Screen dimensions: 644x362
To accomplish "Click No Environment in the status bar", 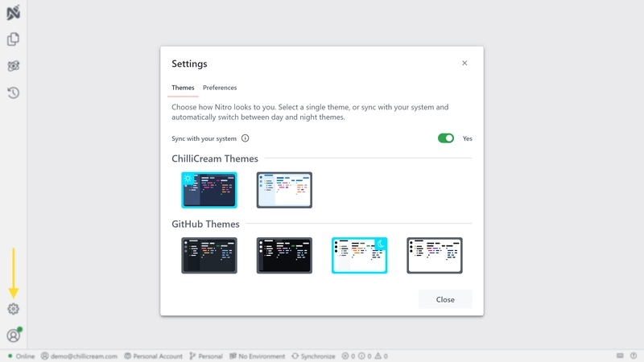I will coord(257,356).
